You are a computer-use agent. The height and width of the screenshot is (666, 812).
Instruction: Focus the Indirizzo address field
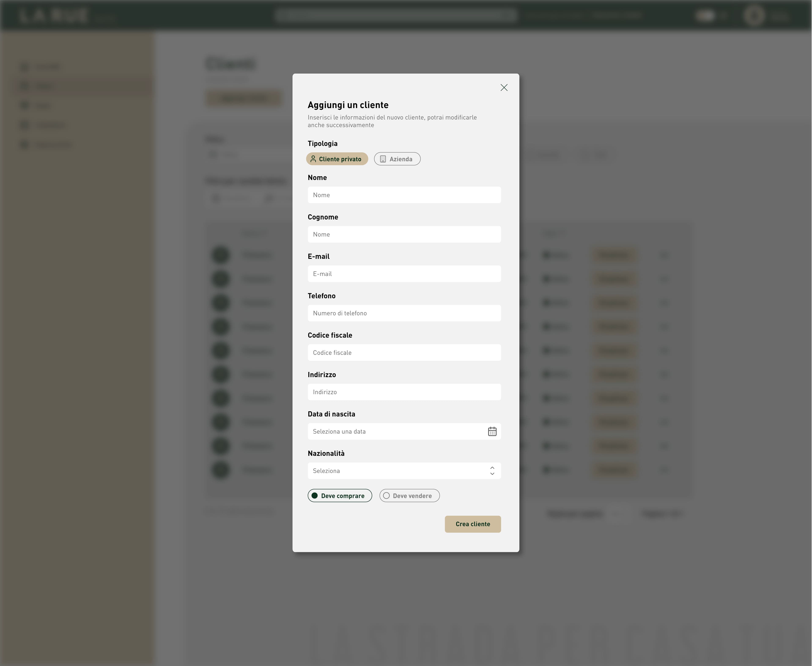click(x=404, y=392)
